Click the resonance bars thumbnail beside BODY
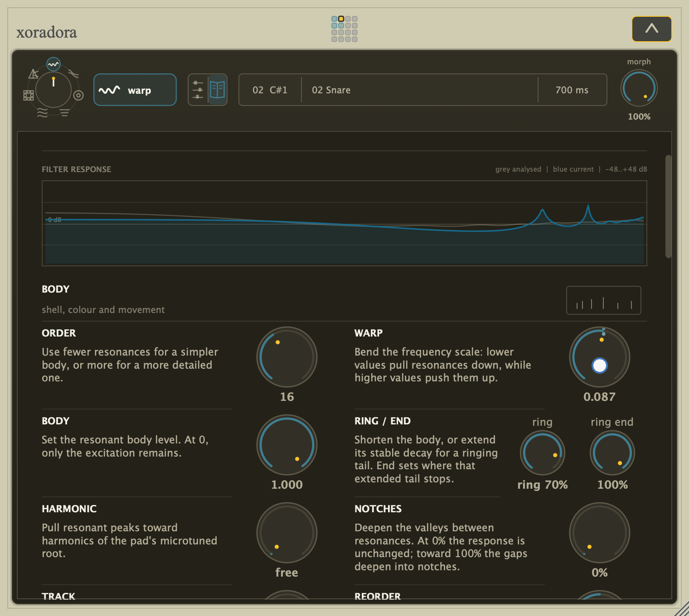689x616 pixels. [604, 300]
